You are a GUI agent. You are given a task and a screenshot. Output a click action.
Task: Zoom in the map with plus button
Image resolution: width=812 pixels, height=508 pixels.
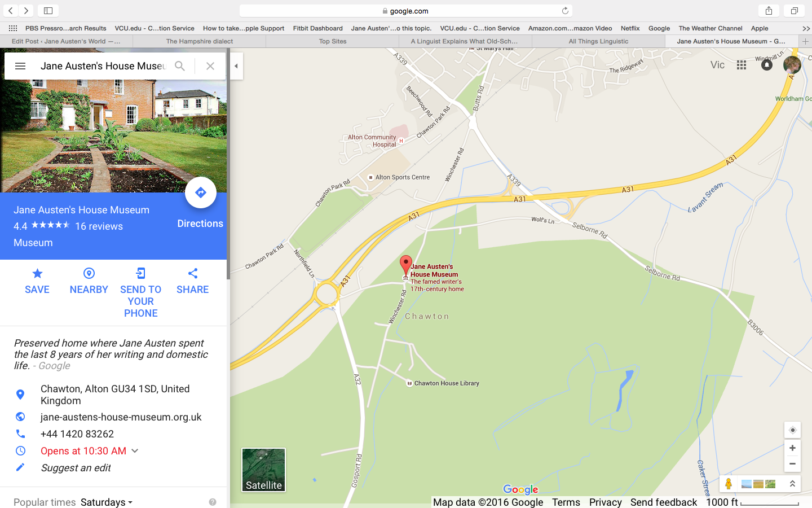coord(792,448)
